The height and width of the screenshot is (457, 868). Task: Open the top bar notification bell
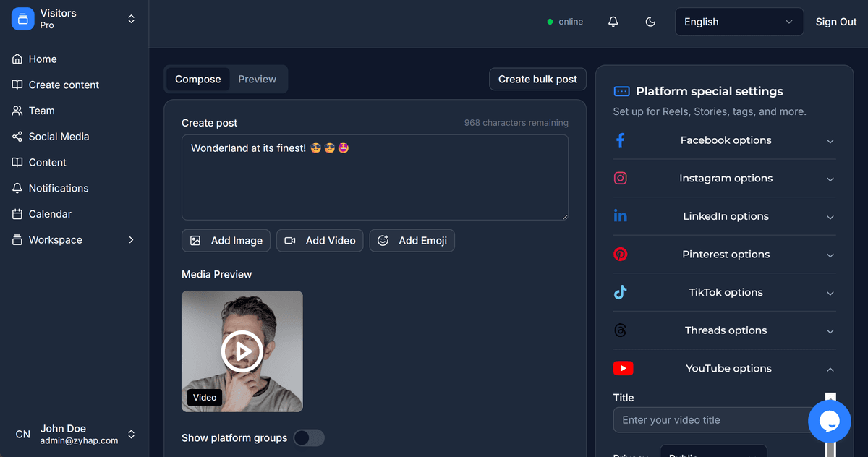tap(613, 22)
